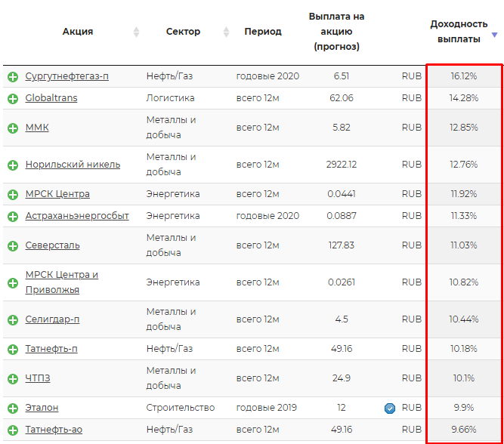
Task: Add Сургутнефтегаз-п with the green plus icon
Action: click(13, 77)
